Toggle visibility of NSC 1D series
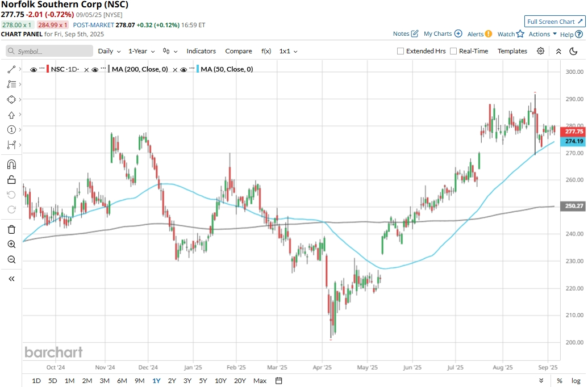The height and width of the screenshot is (387, 588). [34, 69]
